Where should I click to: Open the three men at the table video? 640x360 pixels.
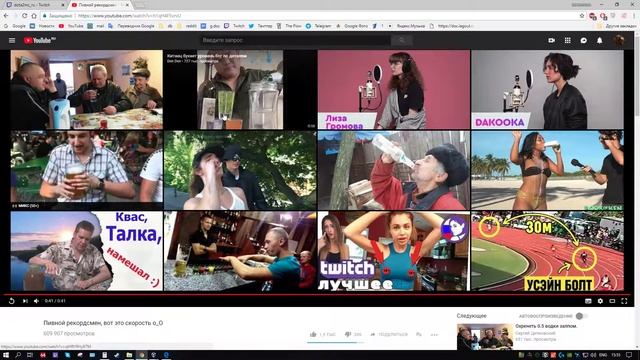click(x=87, y=89)
